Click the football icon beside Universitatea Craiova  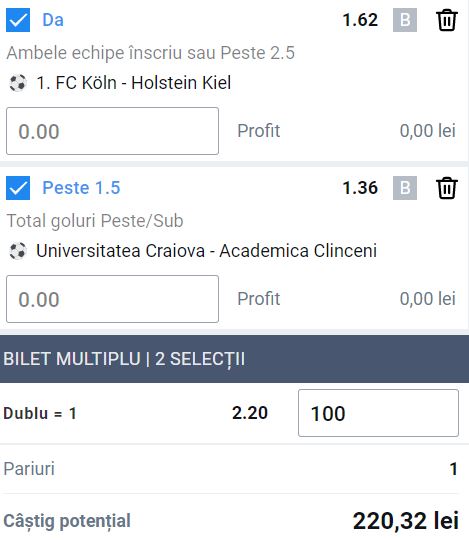[18, 251]
